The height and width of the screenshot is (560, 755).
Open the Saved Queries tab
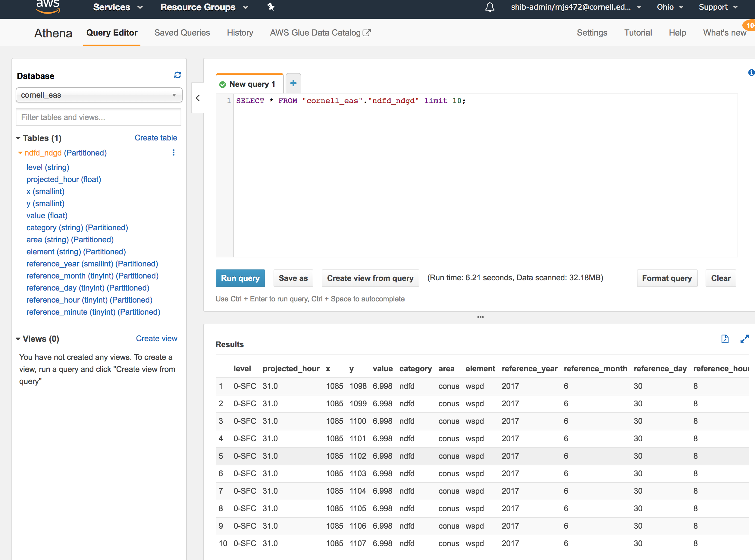[182, 33]
